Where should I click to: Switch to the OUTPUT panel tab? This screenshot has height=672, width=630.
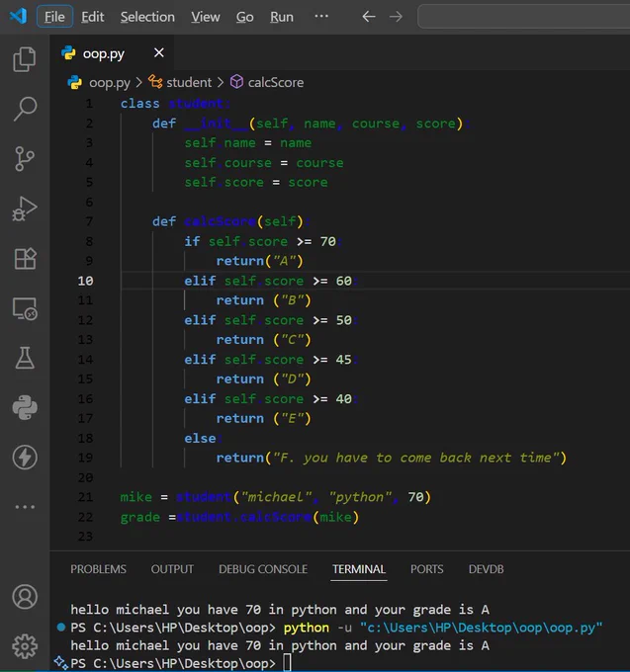tap(172, 569)
